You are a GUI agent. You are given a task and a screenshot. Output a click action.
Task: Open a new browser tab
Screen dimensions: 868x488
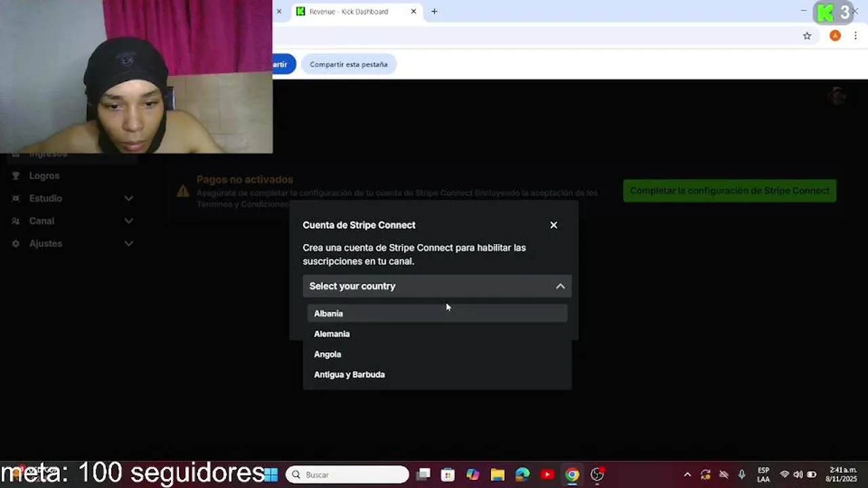click(434, 12)
